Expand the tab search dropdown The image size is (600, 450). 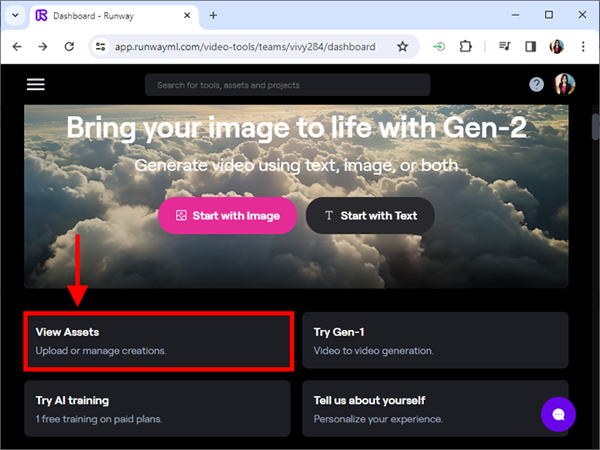click(x=15, y=15)
